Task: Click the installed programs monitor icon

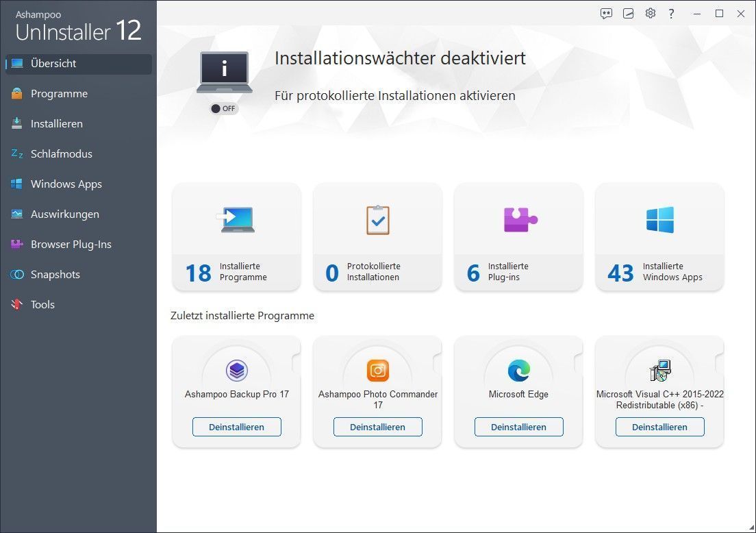Action: (x=237, y=220)
